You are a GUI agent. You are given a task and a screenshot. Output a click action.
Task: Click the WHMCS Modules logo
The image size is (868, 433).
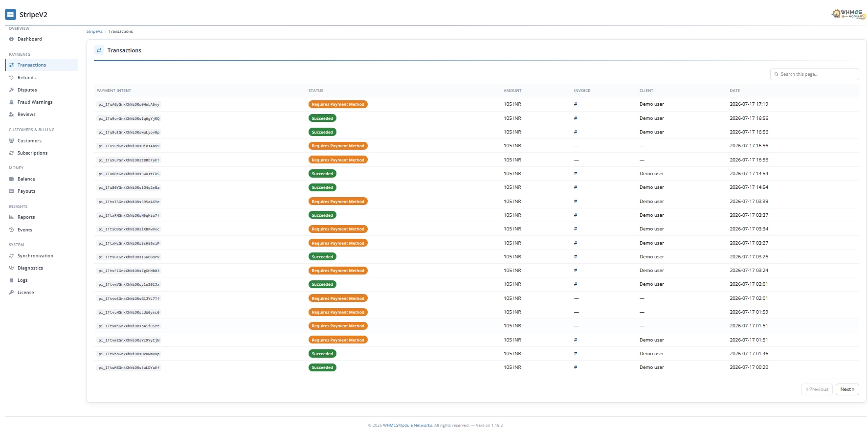click(848, 14)
